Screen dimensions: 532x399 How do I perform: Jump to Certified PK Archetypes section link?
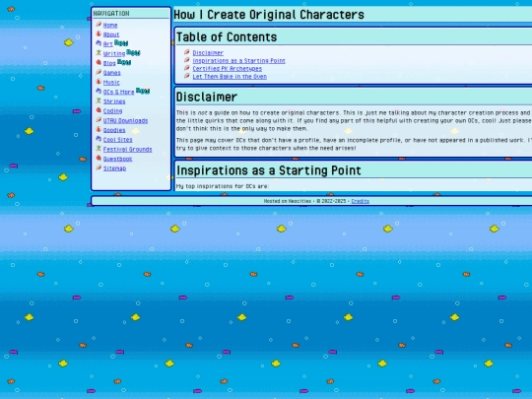pyautogui.click(x=227, y=69)
